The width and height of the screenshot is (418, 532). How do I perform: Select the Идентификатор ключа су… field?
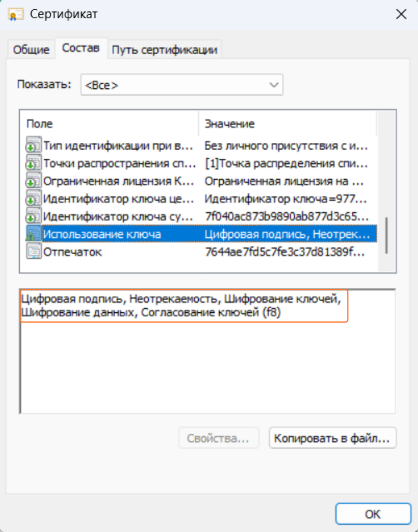click(118, 217)
